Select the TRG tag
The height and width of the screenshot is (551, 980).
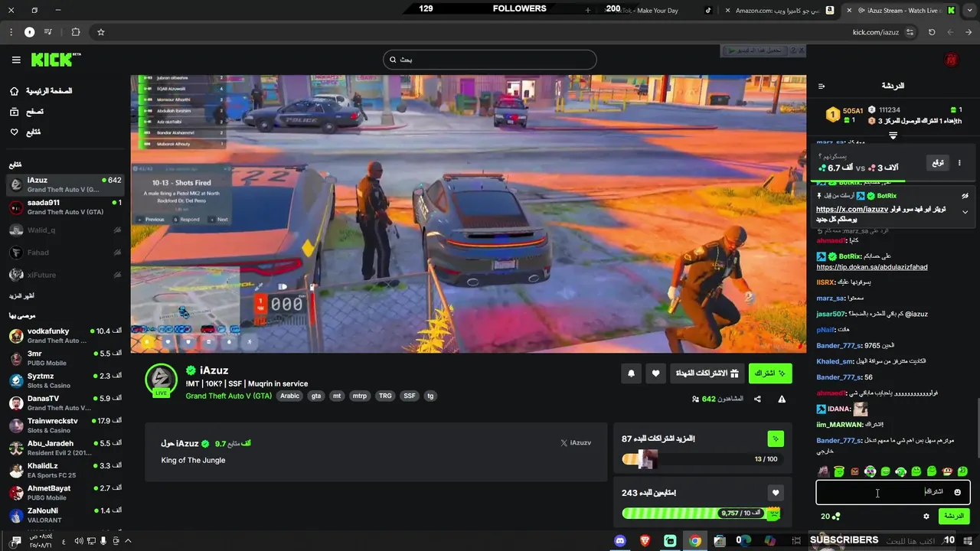(x=385, y=396)
